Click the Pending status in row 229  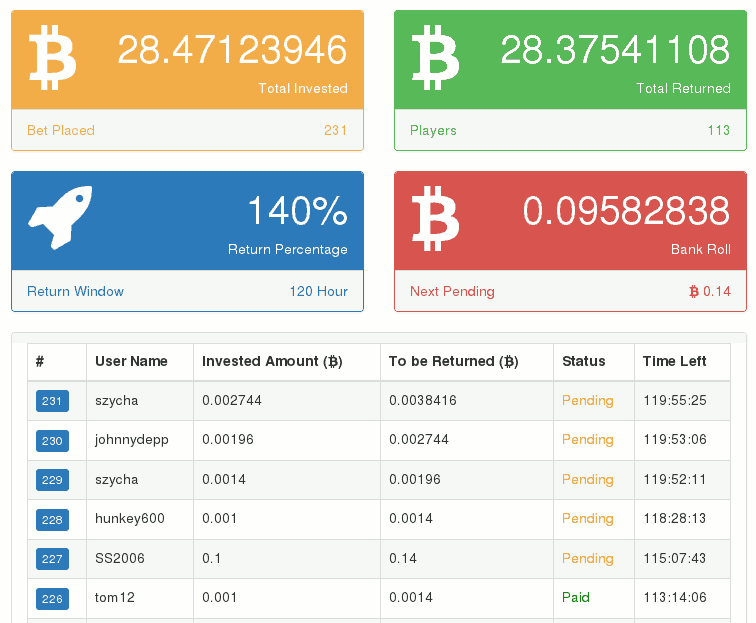tap(588, 480)
